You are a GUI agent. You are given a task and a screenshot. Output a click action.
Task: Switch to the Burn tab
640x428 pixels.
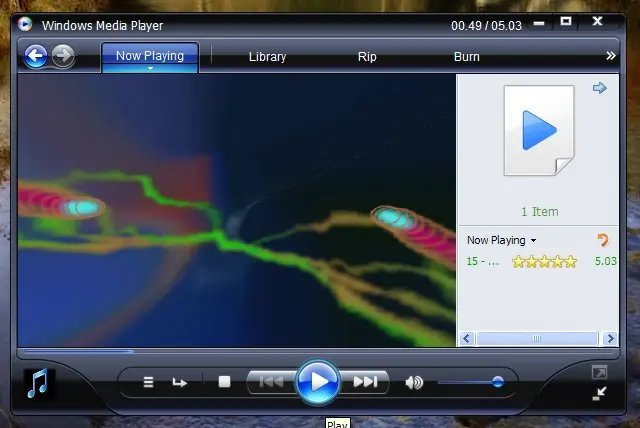click(x=467, y=57)
